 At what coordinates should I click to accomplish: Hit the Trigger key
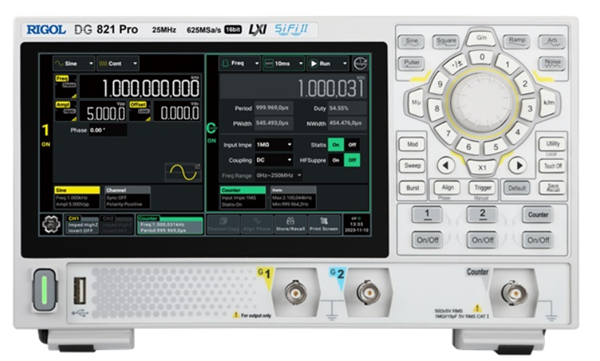click(x=482, y=188)
